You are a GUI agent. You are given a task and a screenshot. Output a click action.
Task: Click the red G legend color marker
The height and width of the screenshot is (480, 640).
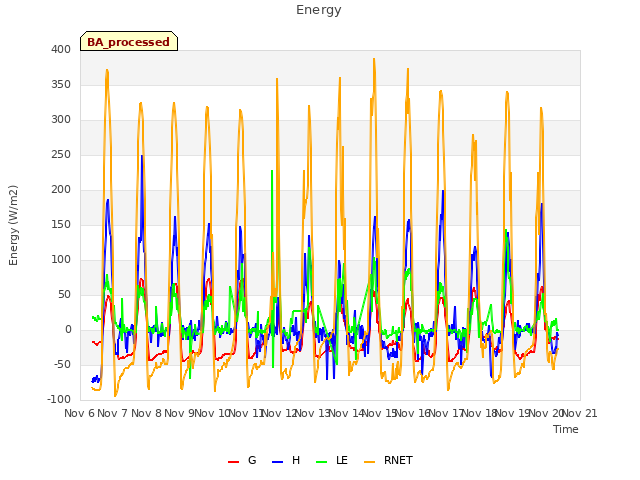[233, 462]
